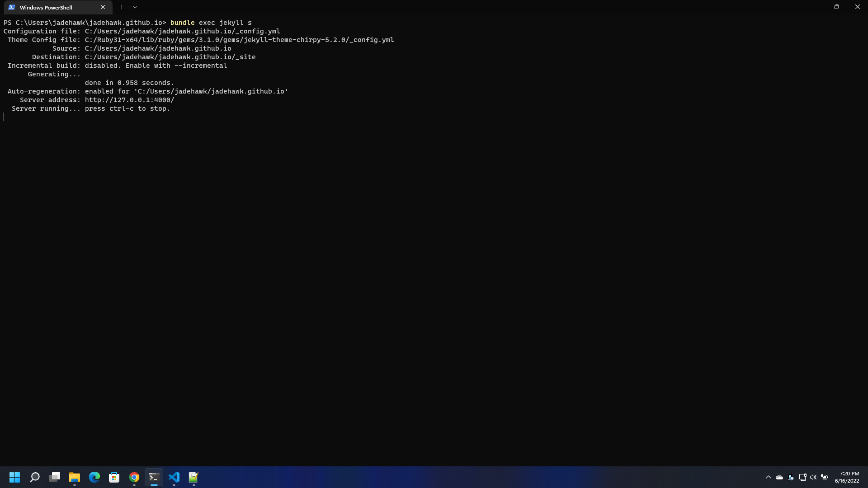Open Notepad++ from taskbar

[194, 477]
